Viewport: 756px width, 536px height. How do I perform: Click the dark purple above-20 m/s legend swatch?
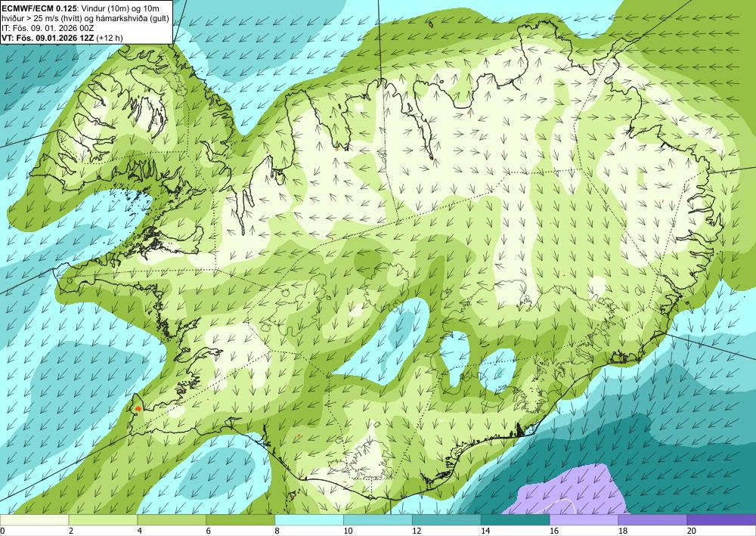click(x=721, y=520)
